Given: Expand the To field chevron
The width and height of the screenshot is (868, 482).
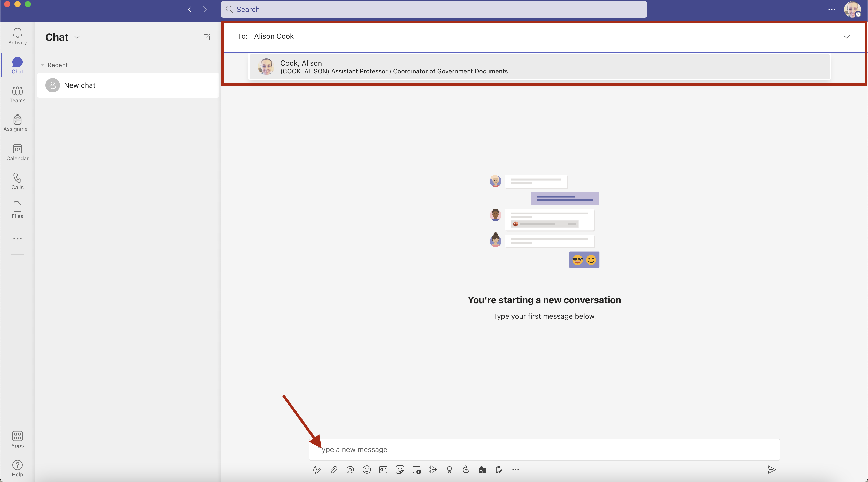Looking at the screenshot, I should tap(847, 37).
